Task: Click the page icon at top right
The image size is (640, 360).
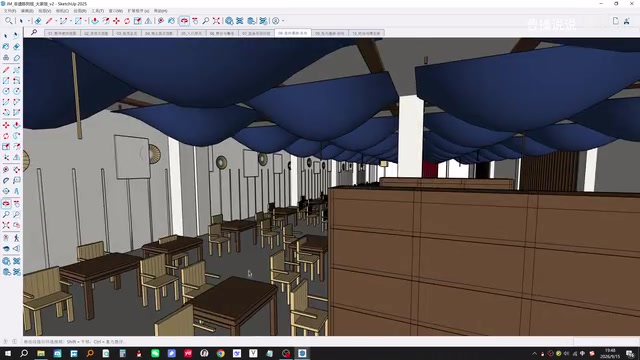Action: tap(616, 21)
